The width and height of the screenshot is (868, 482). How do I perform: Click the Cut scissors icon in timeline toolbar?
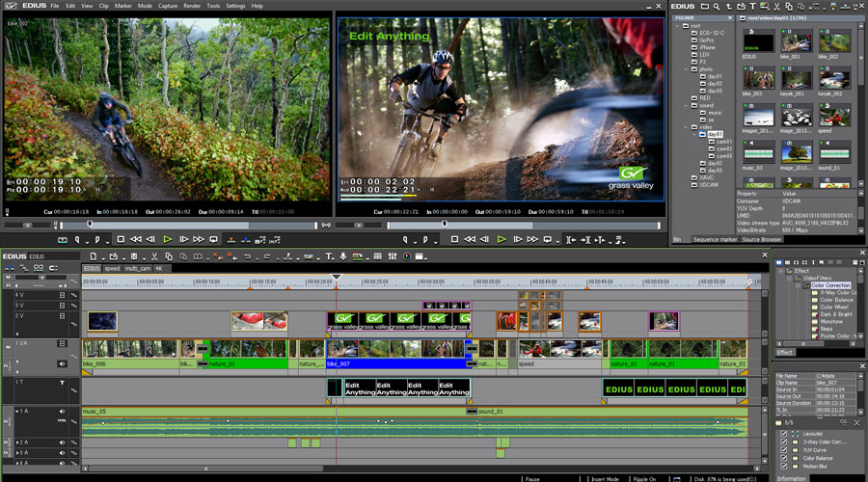154,256
